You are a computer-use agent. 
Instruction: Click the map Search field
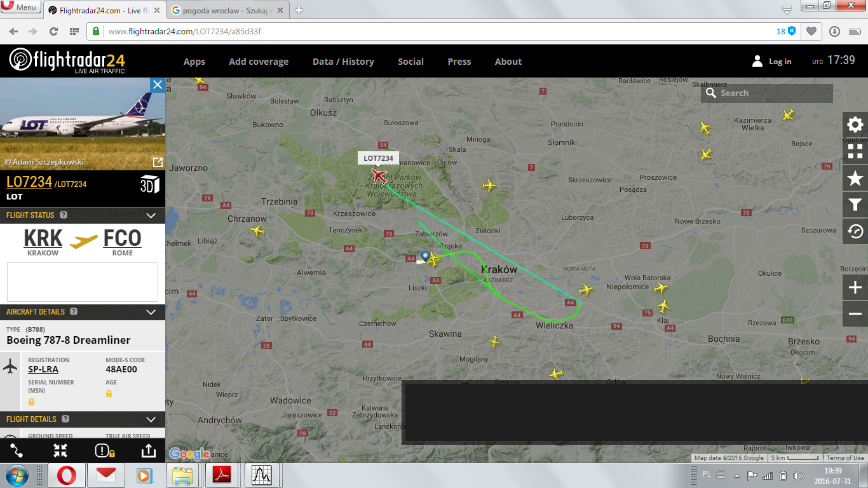(767, 93)
